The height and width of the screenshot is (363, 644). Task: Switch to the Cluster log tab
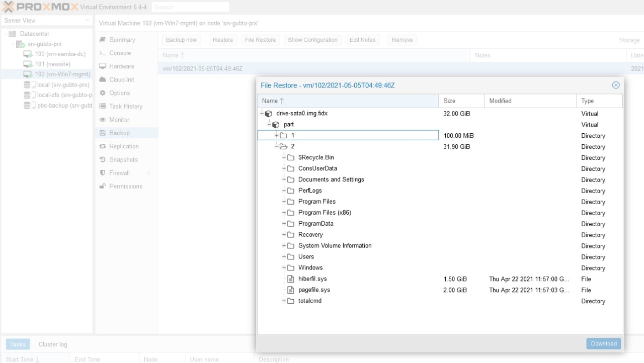click(53, 344)
